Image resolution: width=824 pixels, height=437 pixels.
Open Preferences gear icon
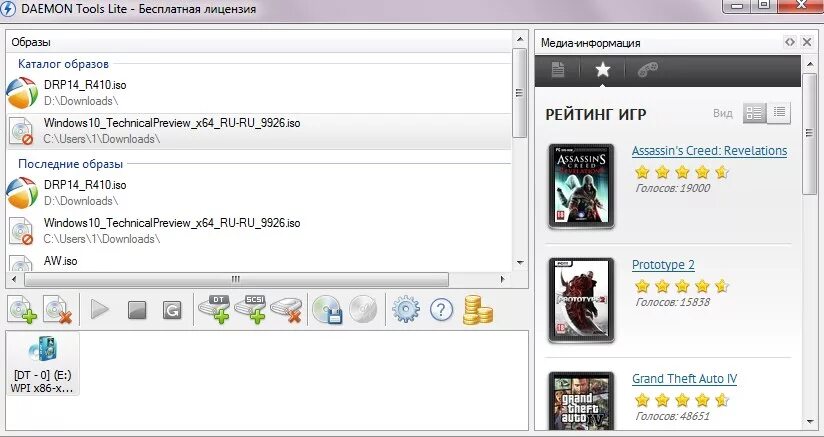point(406,309)
